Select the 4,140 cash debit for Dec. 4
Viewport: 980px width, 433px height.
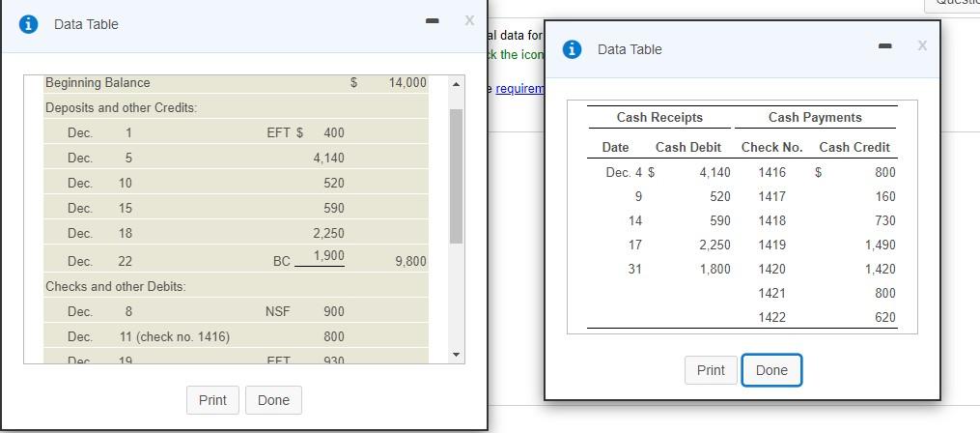coord(715,173)
